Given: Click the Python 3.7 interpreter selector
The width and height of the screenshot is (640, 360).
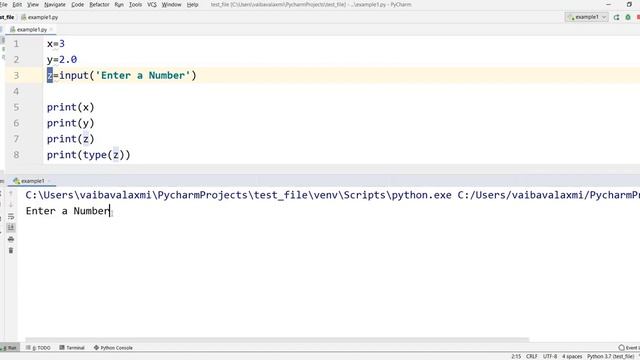Looking at the screenshot, I should (611, 356).
